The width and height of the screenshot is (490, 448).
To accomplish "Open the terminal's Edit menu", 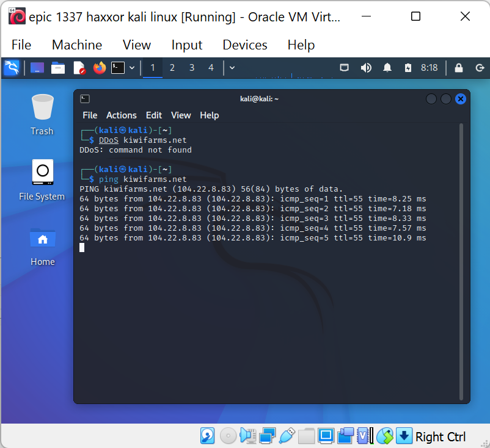I will (154, 115).
